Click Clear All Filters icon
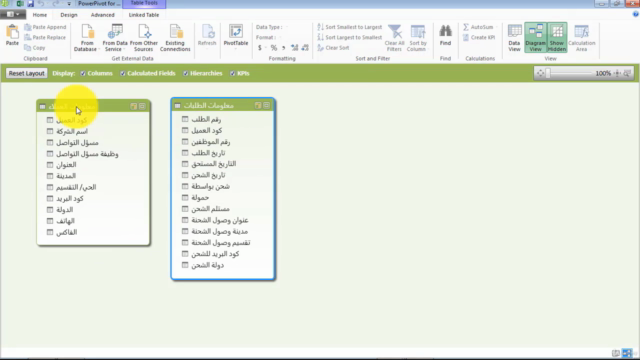 (x=394, y=38)
